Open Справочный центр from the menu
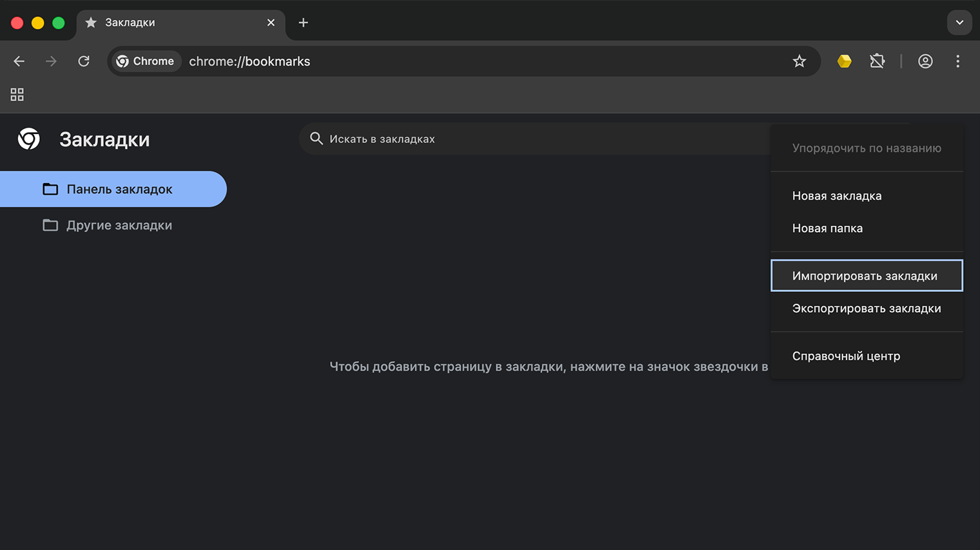The image size is (980, 550). 846,355
